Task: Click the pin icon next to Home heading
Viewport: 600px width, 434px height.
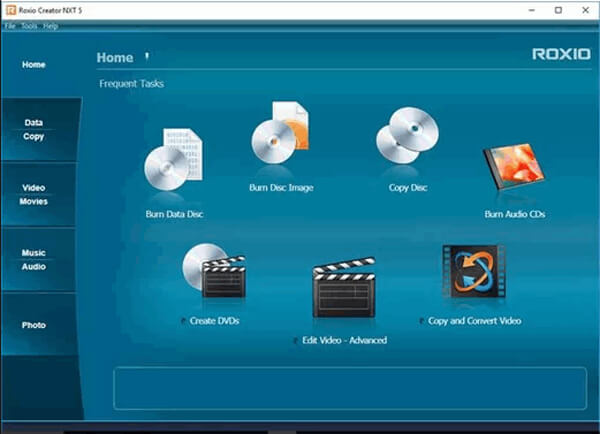Action: tap(147, 57)
